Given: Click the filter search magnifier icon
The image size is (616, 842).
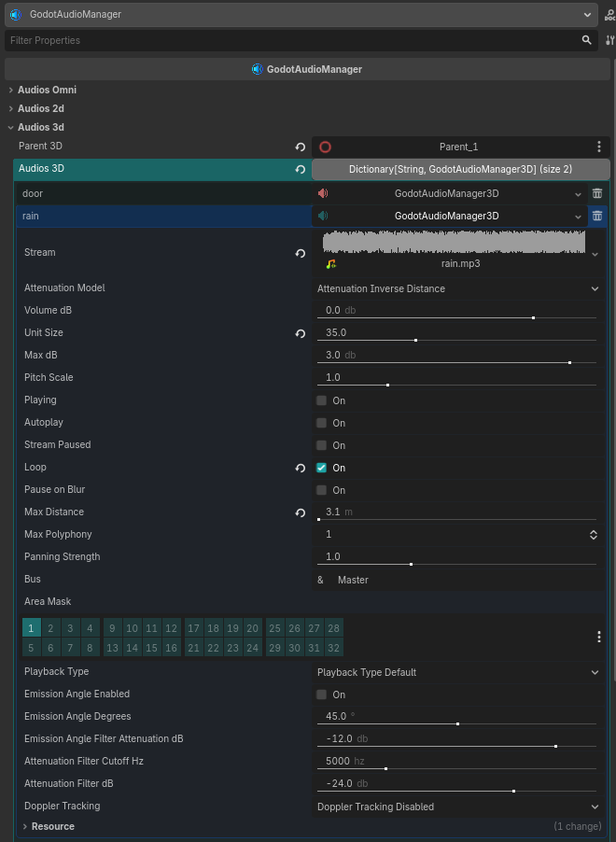Looking at the screenshot, I should click(x=586, y=40).
